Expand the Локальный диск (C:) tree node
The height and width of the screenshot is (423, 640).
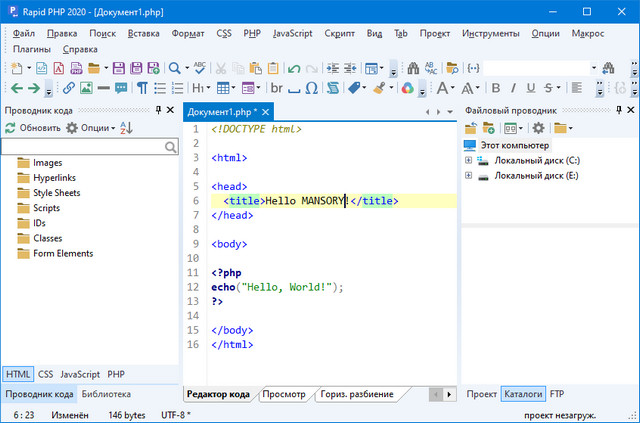click(x=469, y=160)
